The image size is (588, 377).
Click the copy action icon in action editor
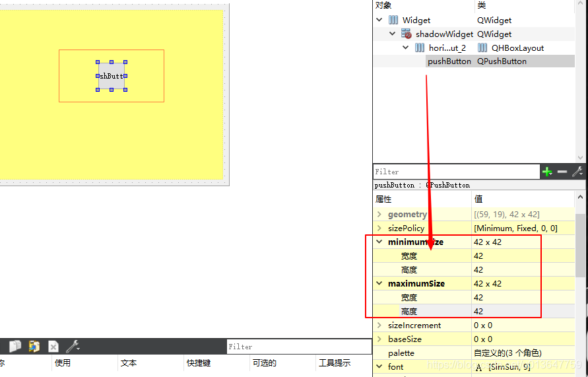click(x=15, y=346)
